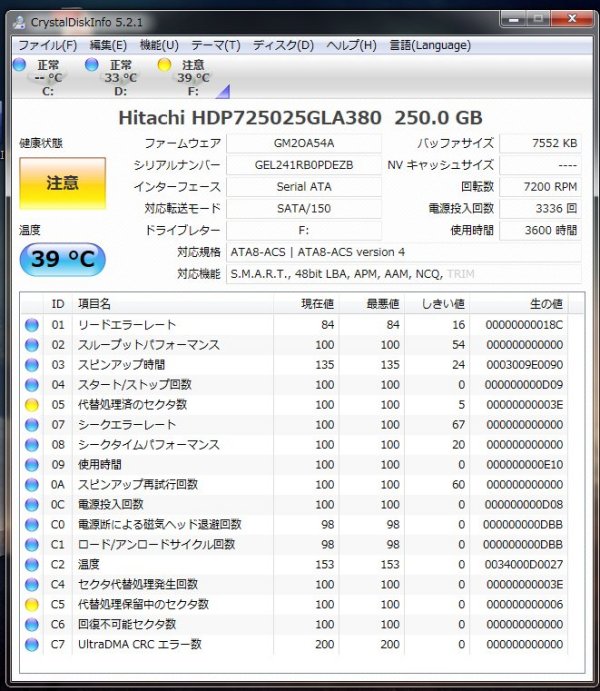Click the drive letter F: field
Screen dimensions: 600x691
point(304,230)
